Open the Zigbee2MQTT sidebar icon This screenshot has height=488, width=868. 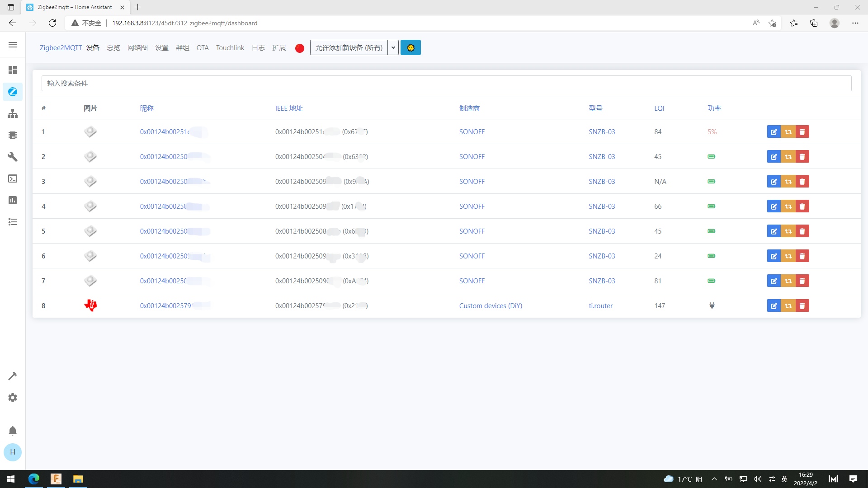pos(13,92)
